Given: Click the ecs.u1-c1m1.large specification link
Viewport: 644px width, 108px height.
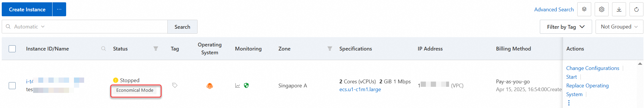Looking at the screenshot, I should point(360,89).
